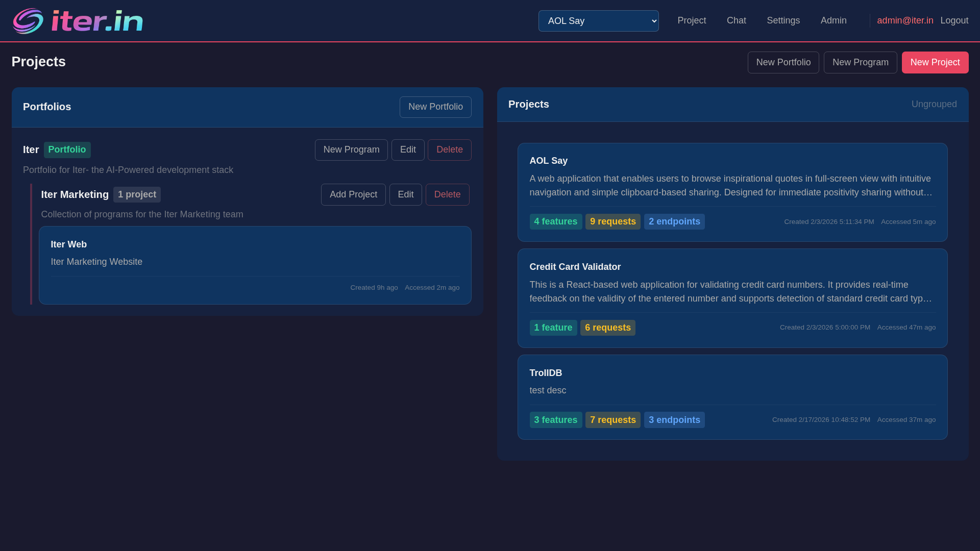Select the '1 project' counter on Iter Marketing
This screenshot has width=980, height=551.
[x=137, y=194]
